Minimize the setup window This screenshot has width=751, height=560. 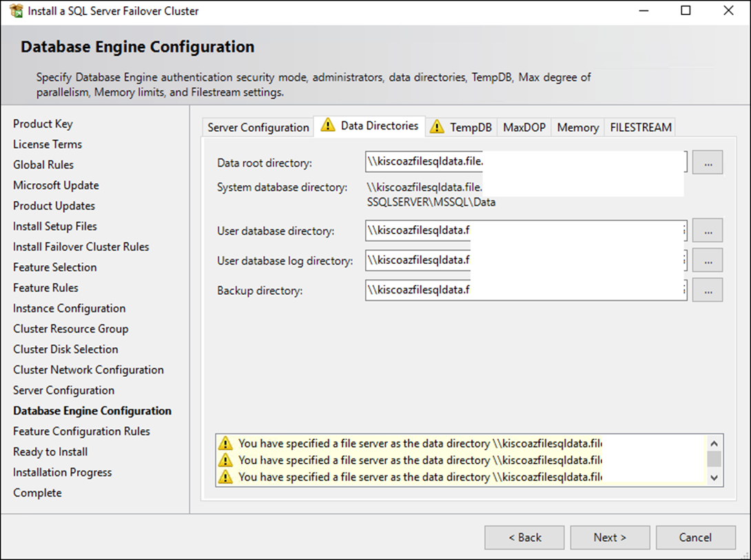point(644,11)
